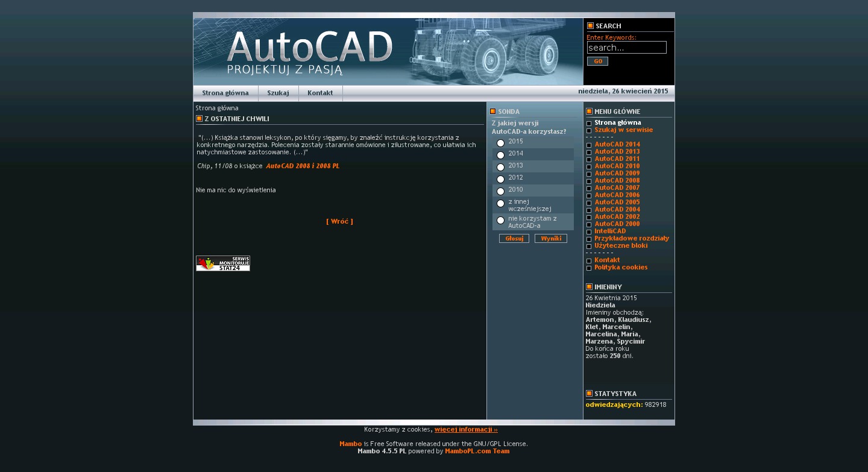The height and width of the screenshot is (472, 868).
Task: Go to AutoCAD 2014 in main menu
Action: 617,145
